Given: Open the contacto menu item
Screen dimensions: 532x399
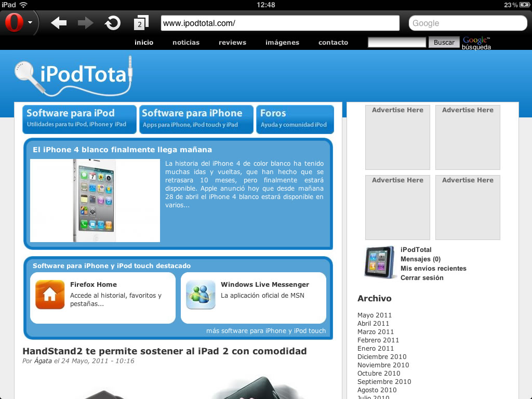Looking at the screenshot, I should point(333,43).
